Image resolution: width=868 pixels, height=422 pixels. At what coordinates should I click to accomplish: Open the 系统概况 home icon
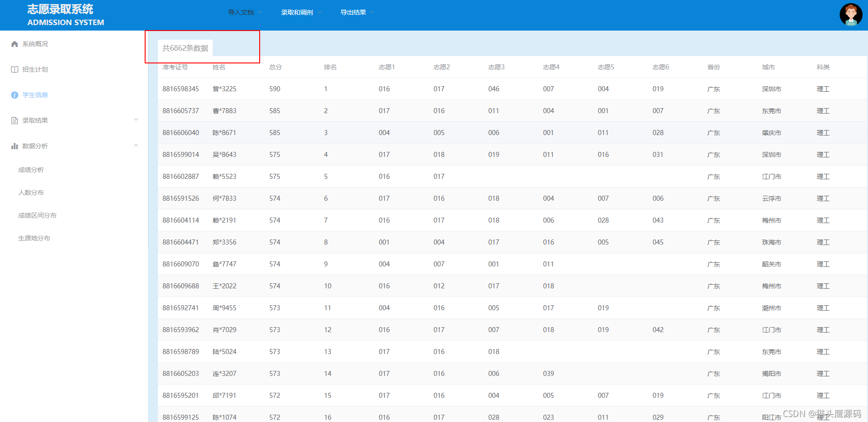click(x=15, y=44)
